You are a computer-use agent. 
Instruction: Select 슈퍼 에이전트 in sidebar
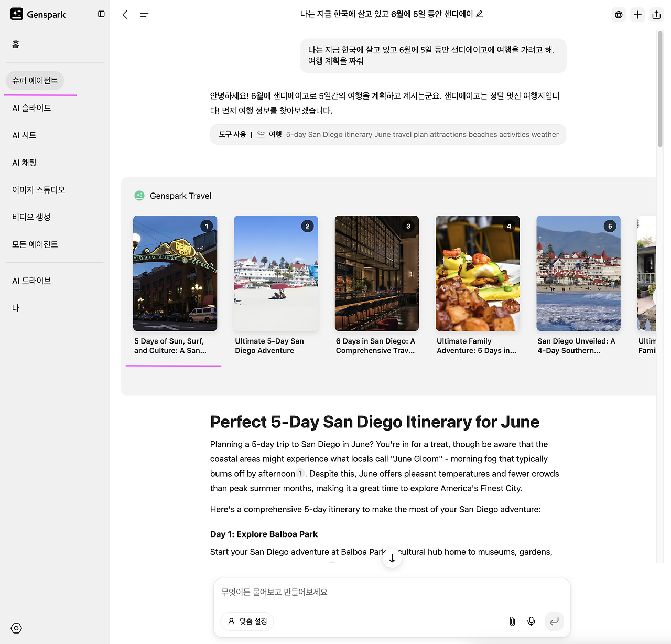click(x=35, y=81)
